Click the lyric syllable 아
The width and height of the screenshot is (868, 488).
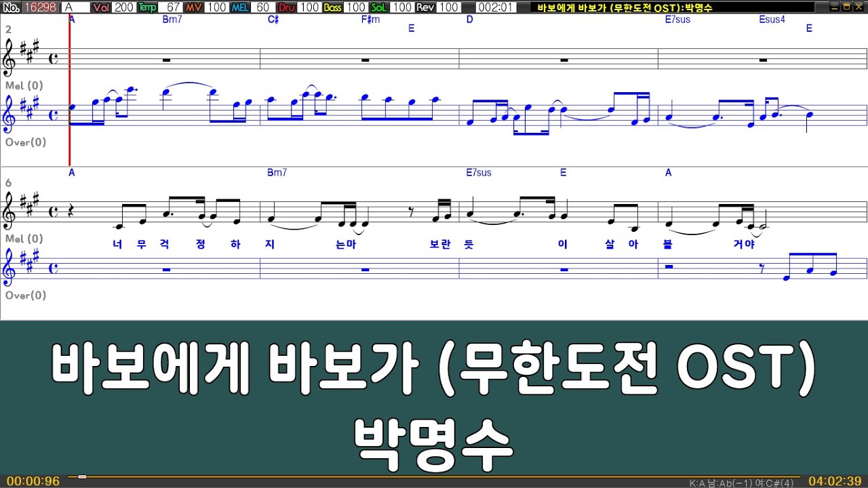click(633, 244)
